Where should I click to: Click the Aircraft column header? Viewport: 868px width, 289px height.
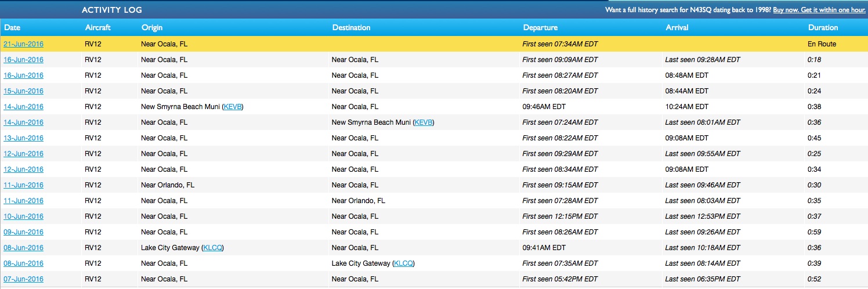tap(97, 27)
